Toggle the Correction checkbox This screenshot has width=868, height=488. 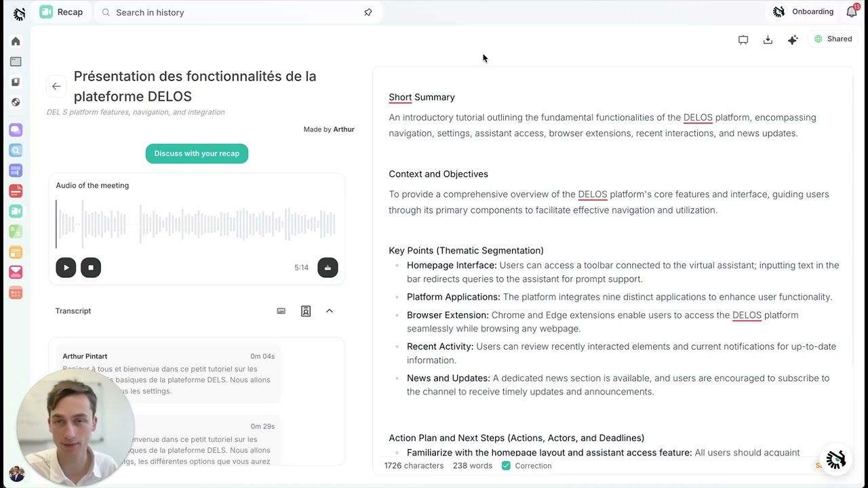[506, 466]
